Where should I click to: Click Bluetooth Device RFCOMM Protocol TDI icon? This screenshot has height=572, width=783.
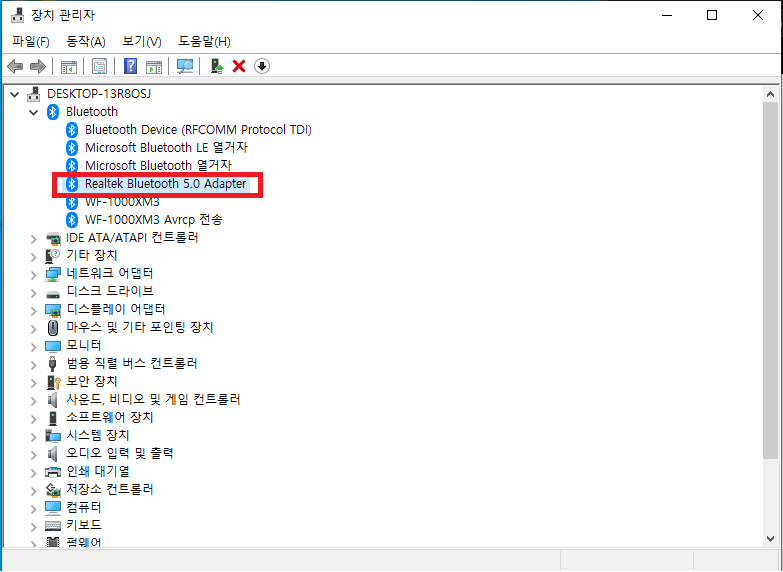point(72,130)
